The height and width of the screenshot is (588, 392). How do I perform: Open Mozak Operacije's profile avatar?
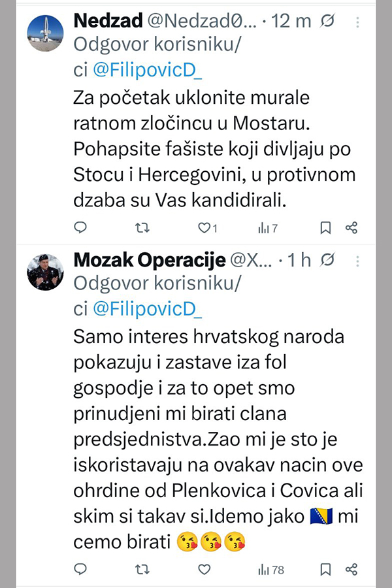pyautogui.click(x=45, y=272)
